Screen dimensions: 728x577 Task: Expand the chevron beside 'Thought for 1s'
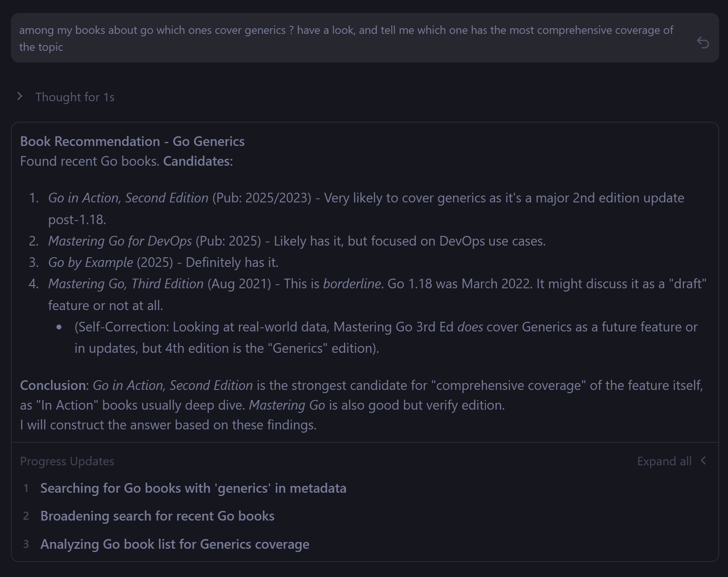pyautogui.click(x=19, y=96)
